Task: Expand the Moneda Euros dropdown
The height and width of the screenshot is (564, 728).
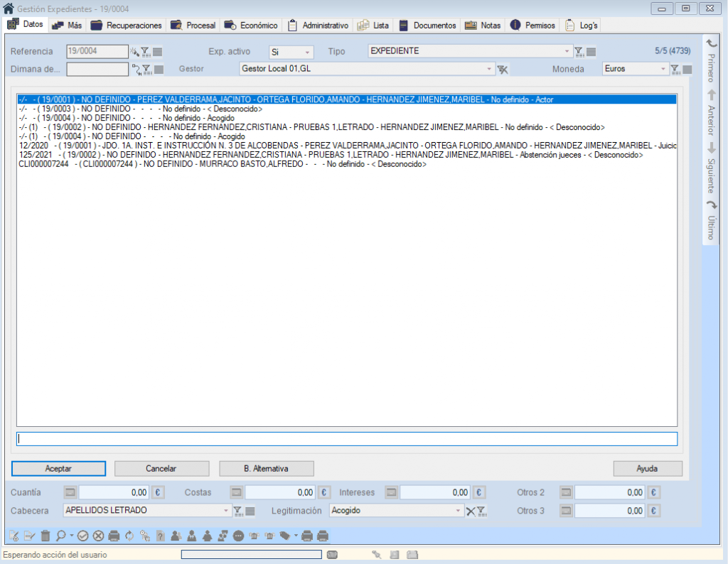Action: tap(663, 69)
